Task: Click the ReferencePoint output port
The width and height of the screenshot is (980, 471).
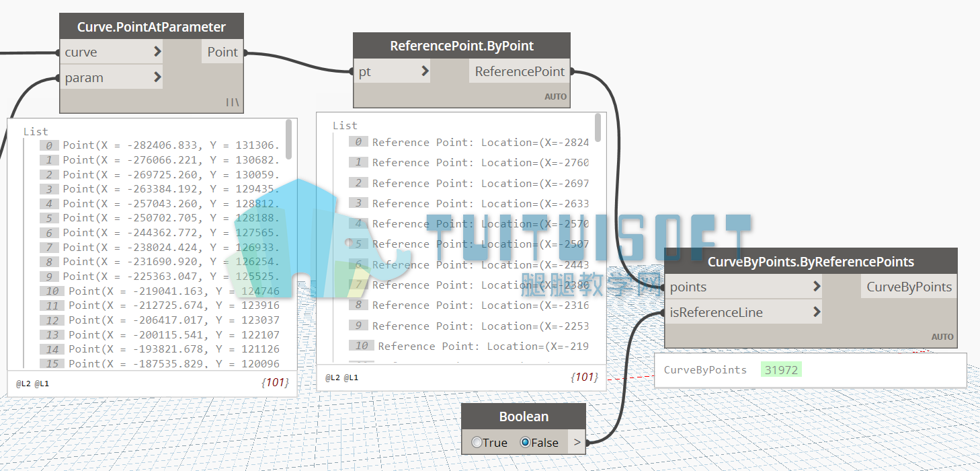Action: [x=520, y=71]
